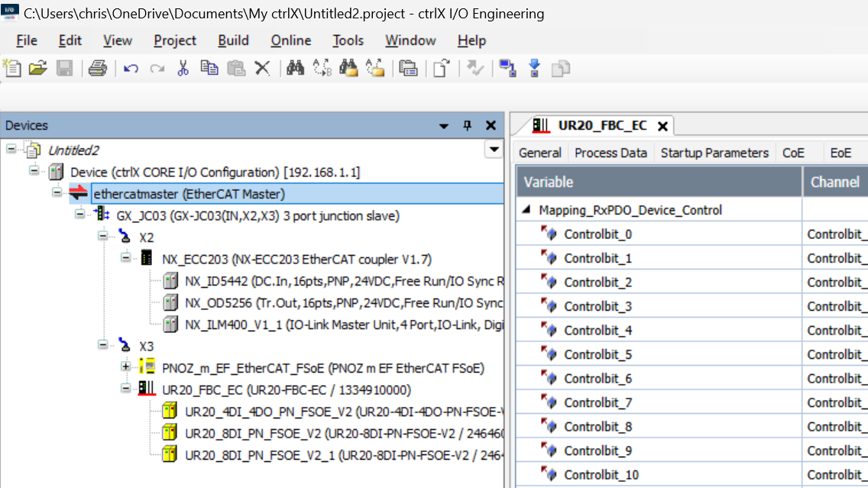Screen dimensions: 868x488
Task: Click the Redo arrow icon
Action: click(157, 69)
